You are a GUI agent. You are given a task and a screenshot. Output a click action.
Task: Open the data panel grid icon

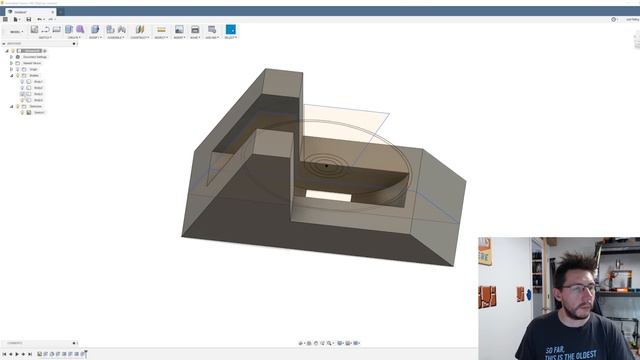[5, 19]
